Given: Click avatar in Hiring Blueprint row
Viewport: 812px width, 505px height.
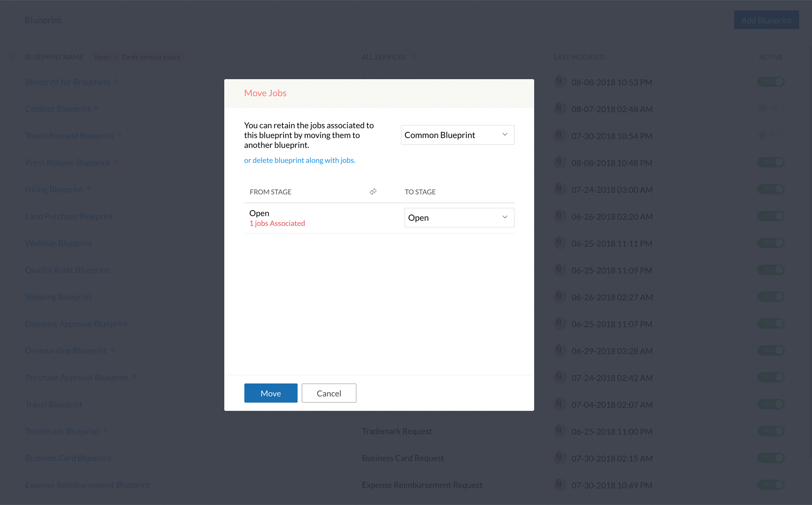Looking at the screenshot, I should pos(560,189).
